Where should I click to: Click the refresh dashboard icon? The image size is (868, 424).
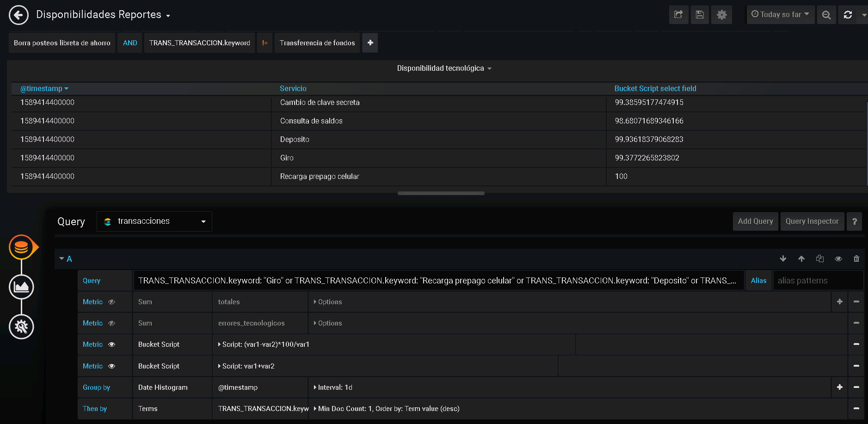848,14
